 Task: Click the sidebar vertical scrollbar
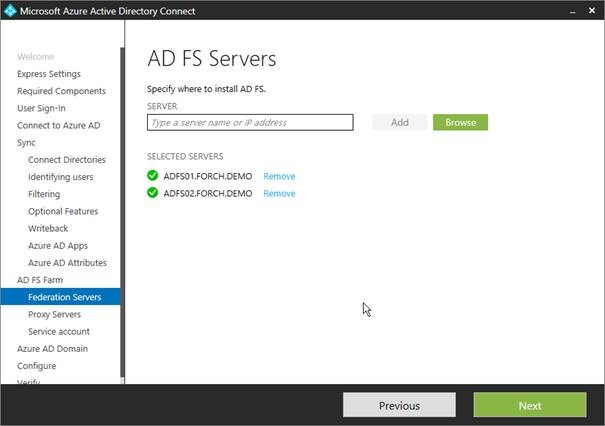coord(122,212)
